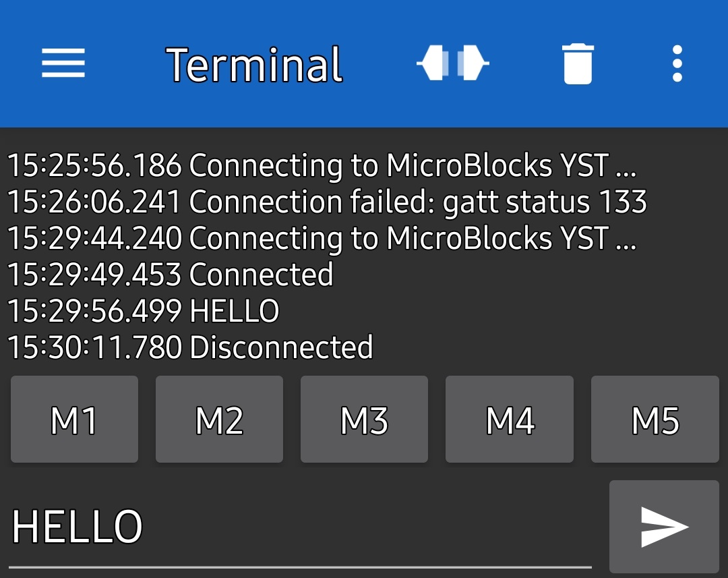Image resolution: width=728 pixels, height=578 pixels.
Task: Clear the terminal log with the trash icon
Action: [578, 64]
